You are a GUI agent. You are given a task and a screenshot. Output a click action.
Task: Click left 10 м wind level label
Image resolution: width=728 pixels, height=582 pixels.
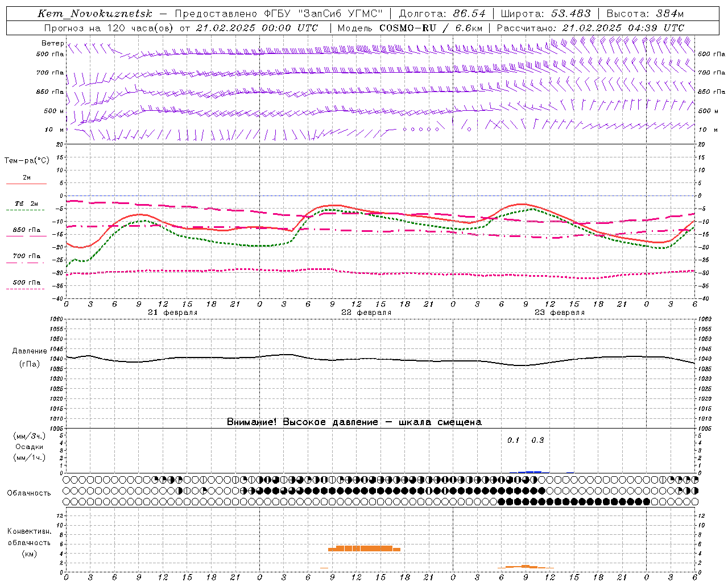(54, 130)
